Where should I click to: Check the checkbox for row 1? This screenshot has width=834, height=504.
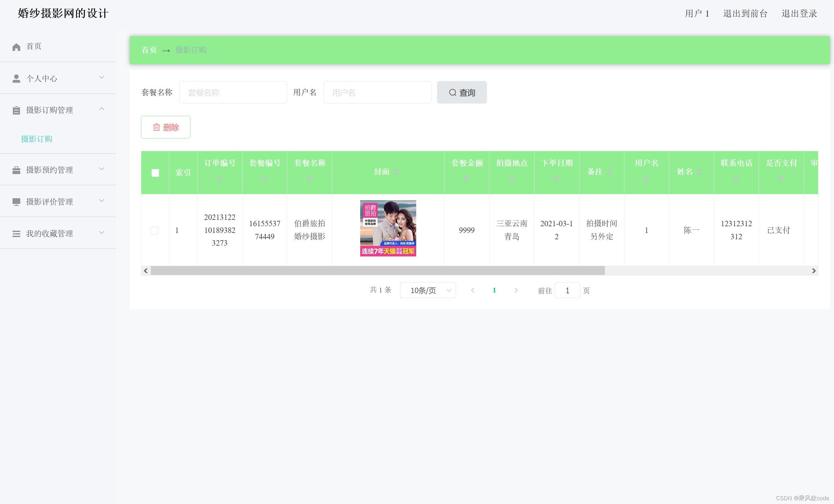coord(154,230)
